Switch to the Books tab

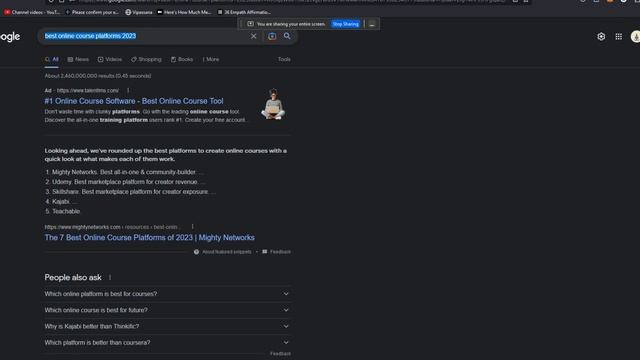click(x=182, y=60)
